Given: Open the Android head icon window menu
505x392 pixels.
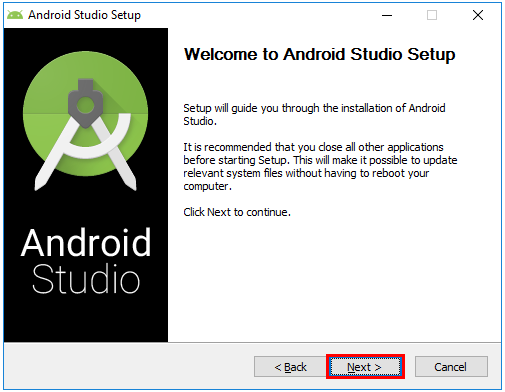Looking at the screenshot, I should (x=15, y=15).
